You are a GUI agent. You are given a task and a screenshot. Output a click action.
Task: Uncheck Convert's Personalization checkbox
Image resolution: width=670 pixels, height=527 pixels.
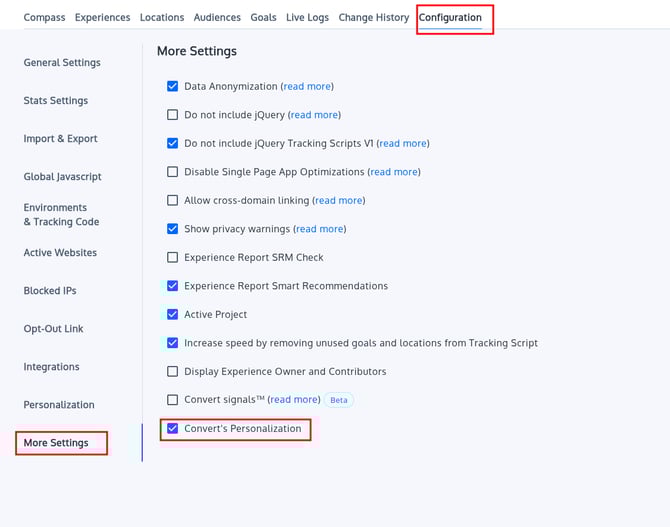click(173, 429)
